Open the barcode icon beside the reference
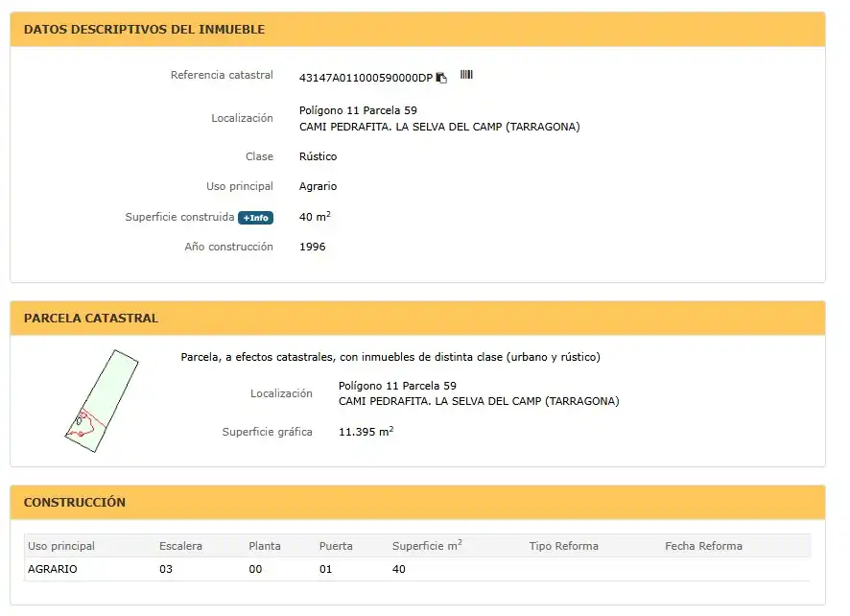 pos(466,75)
